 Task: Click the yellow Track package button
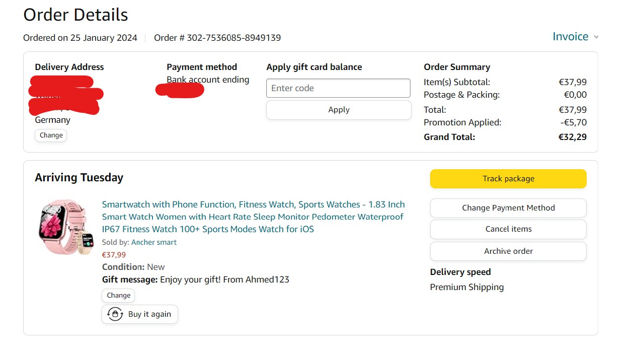(x=508, y=179)
